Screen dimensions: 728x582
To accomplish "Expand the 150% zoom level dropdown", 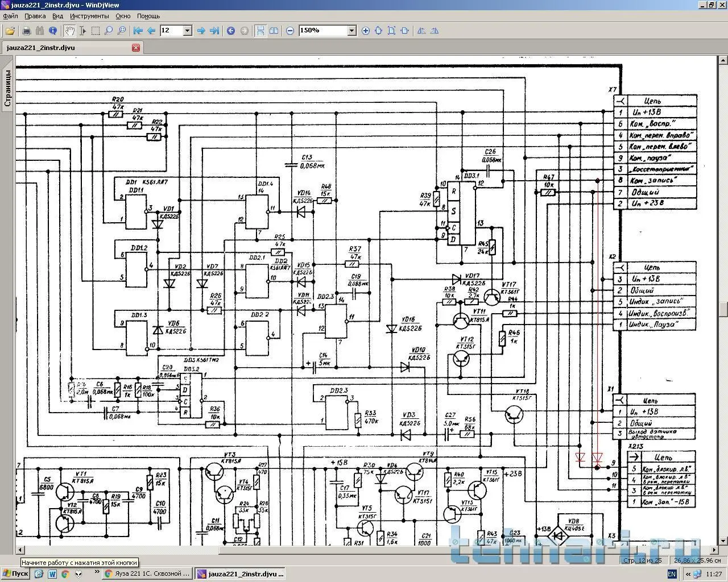I will [x=351, y=31].
